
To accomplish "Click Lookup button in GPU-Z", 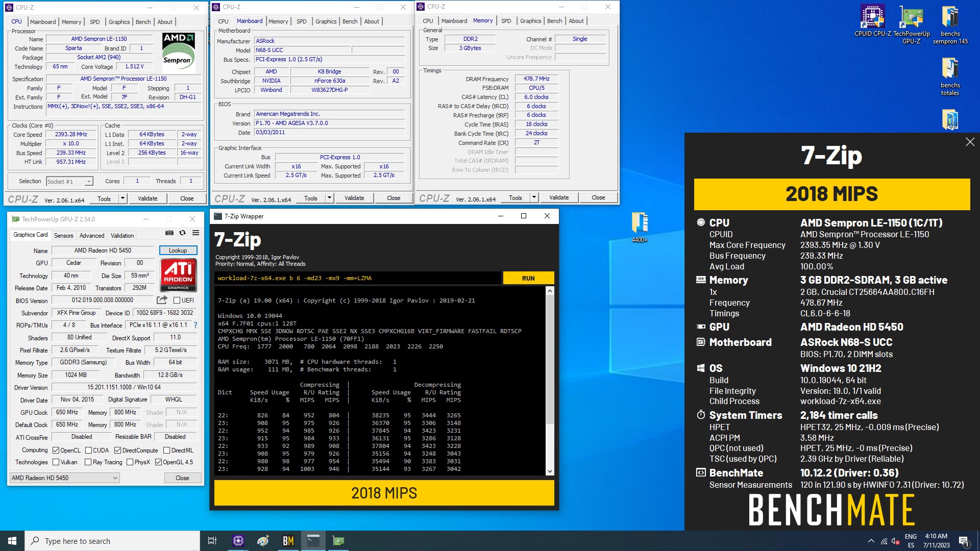I will point(178,251).
